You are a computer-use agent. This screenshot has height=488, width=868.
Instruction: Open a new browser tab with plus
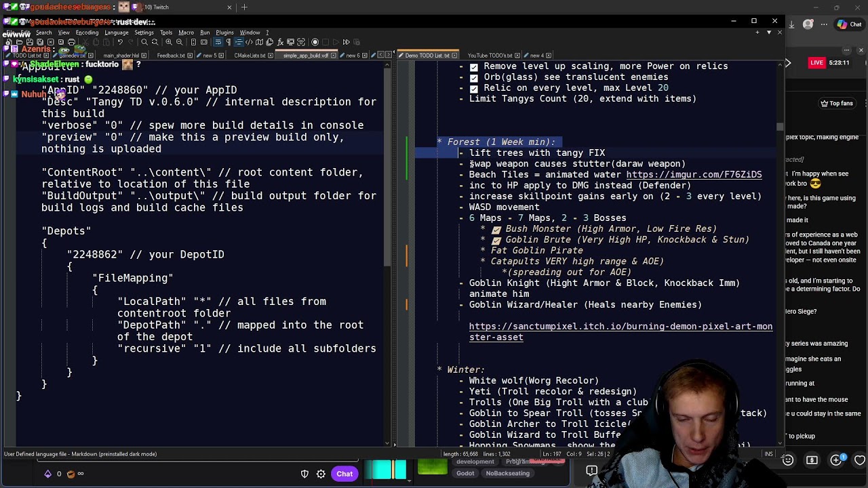click(244, 7)
